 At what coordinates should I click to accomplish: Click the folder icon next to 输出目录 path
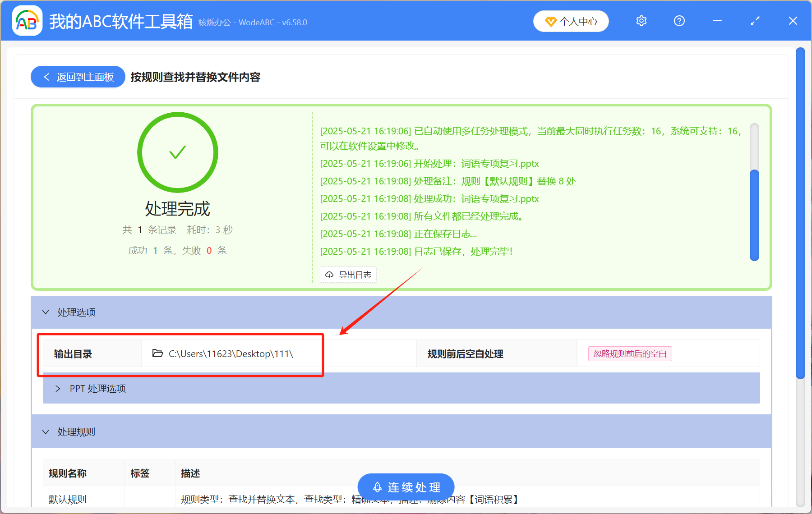(156, 353)
